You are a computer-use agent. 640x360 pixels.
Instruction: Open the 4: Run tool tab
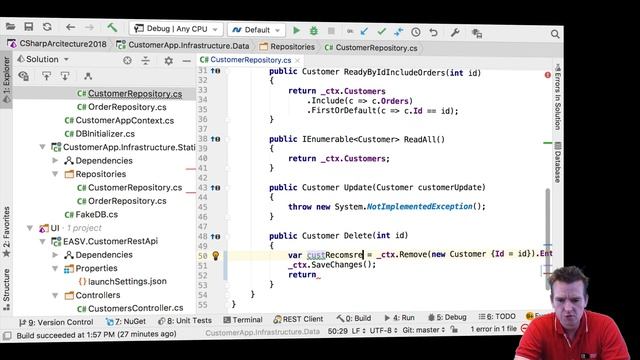pos(400,318)
